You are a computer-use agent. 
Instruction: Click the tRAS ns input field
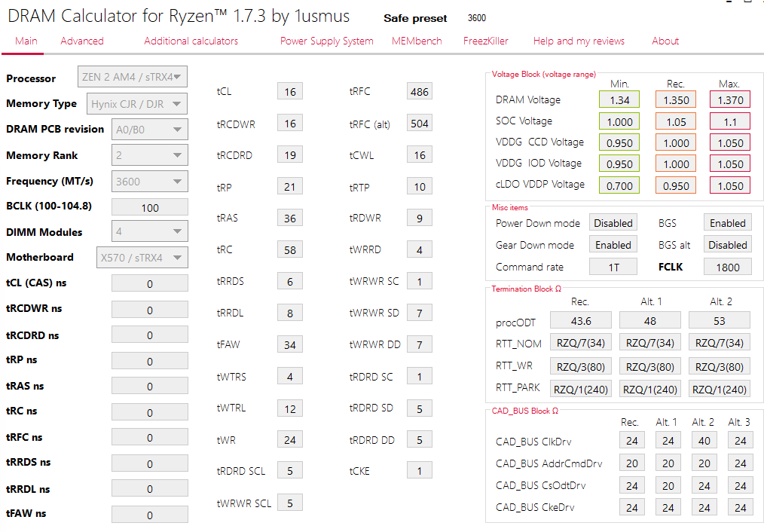click(150, 386)
